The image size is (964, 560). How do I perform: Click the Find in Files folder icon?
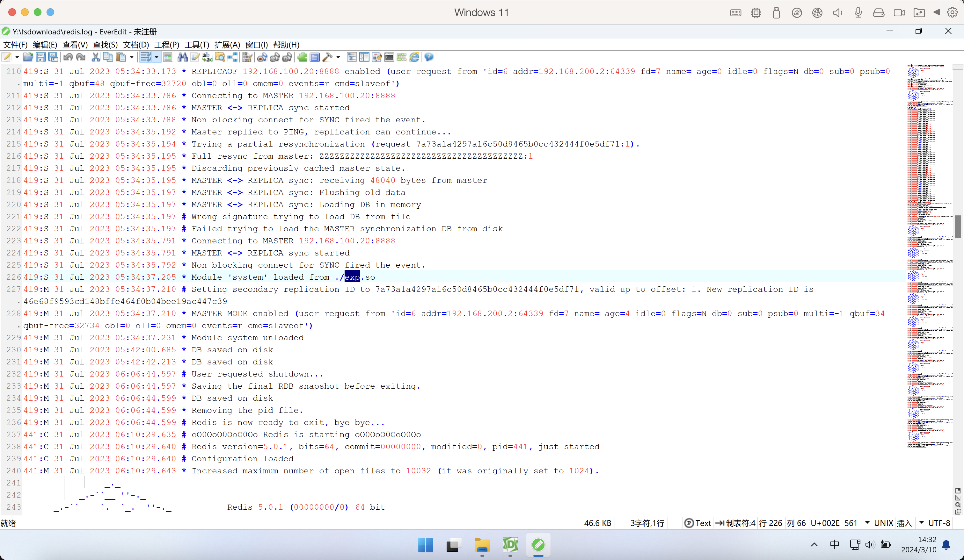(x=220, y=57)
